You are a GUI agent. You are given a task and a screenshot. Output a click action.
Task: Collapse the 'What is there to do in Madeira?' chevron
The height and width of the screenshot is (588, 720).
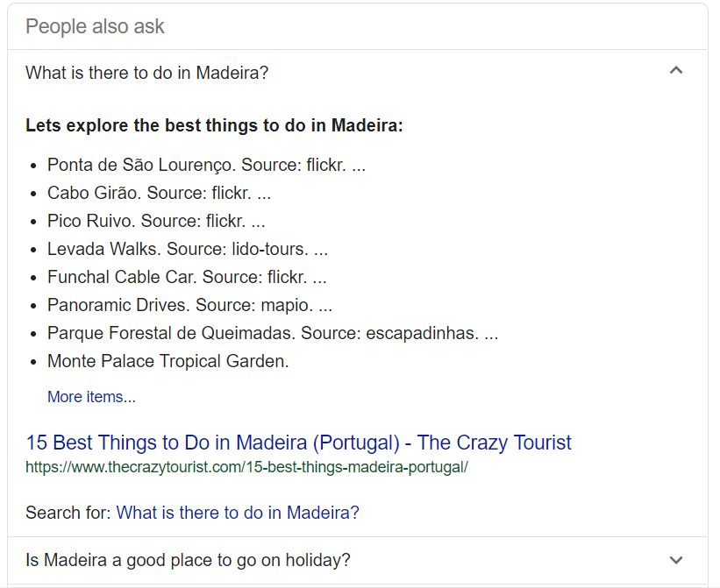point(676,71)
